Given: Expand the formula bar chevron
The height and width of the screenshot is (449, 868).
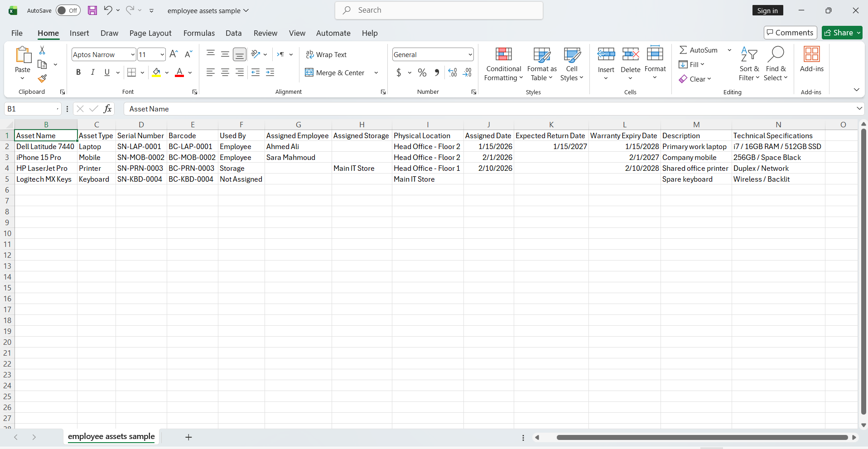Looking at the screenshot, I should pos(859,108).
